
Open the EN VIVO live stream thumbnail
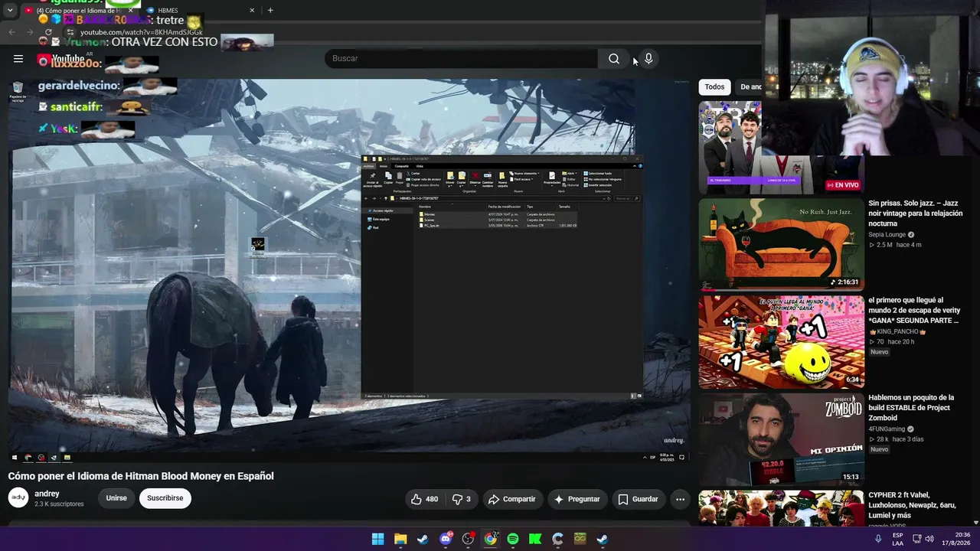[x=781, y=147]
